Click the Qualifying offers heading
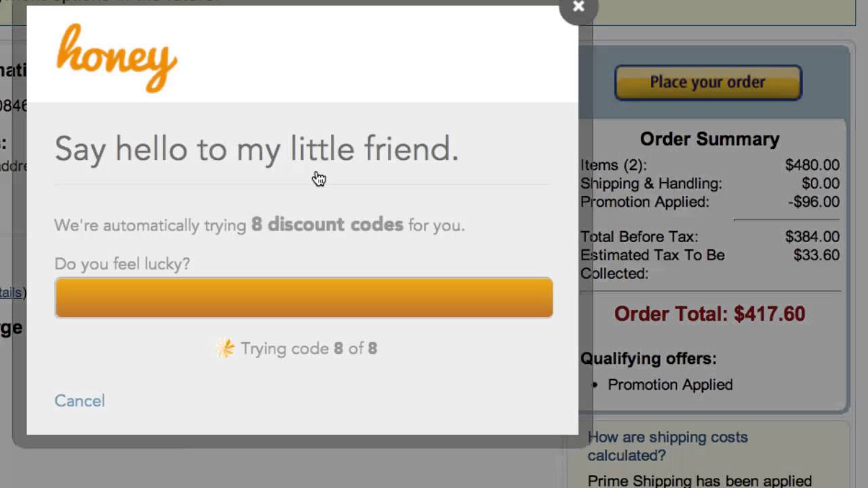This screenshot has height=488, width=868. tap(648, 359)
